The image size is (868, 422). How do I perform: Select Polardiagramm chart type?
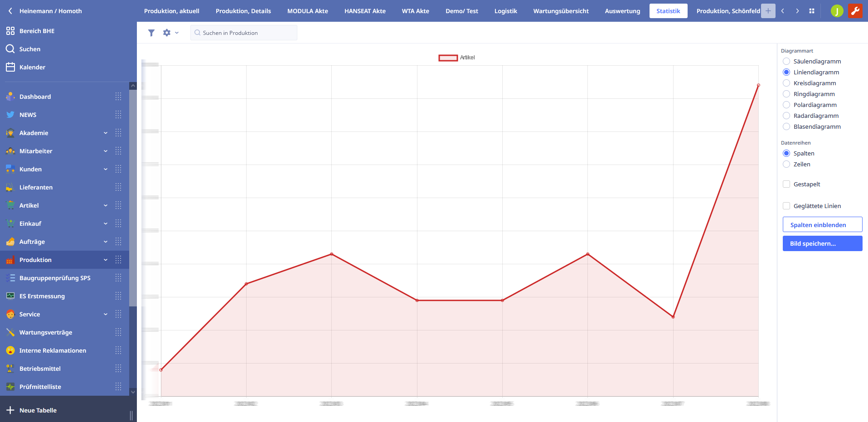point(786,105)
